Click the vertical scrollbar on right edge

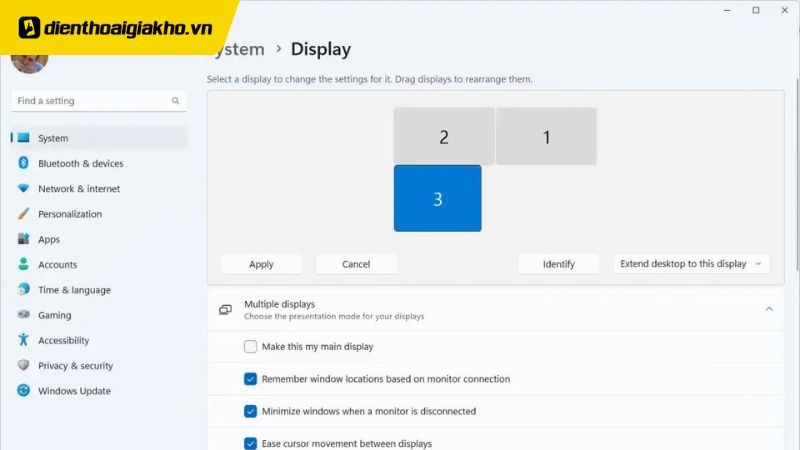[x=797, y=174]
